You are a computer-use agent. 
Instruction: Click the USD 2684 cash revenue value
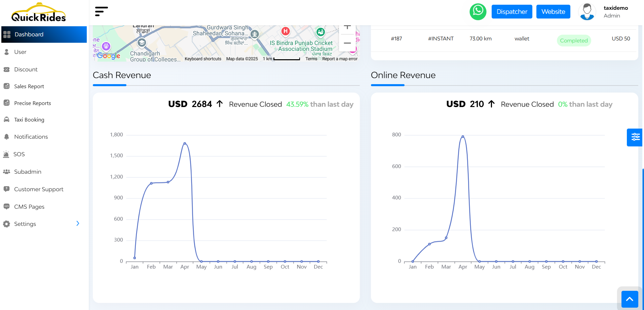pyautogui.click(x=190, y=104)
